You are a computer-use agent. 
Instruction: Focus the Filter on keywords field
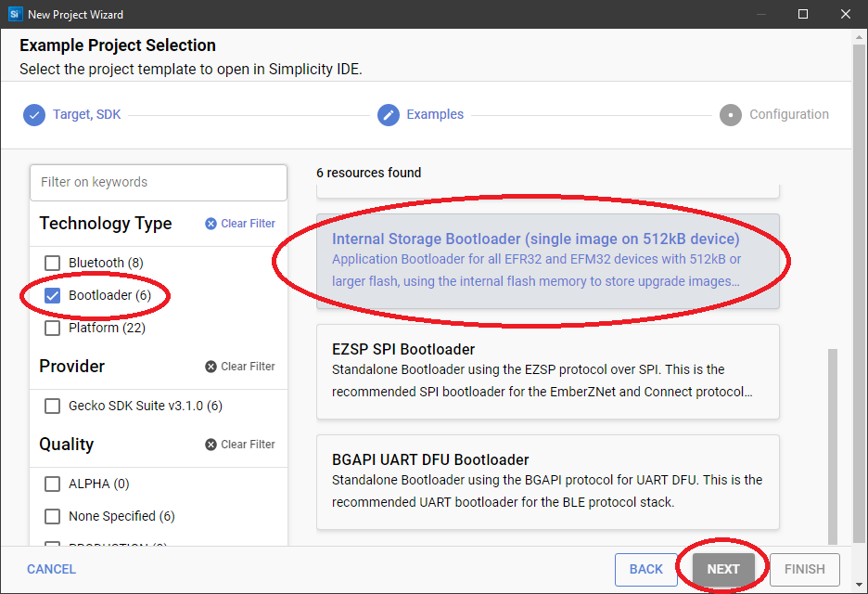click(159, 182)
